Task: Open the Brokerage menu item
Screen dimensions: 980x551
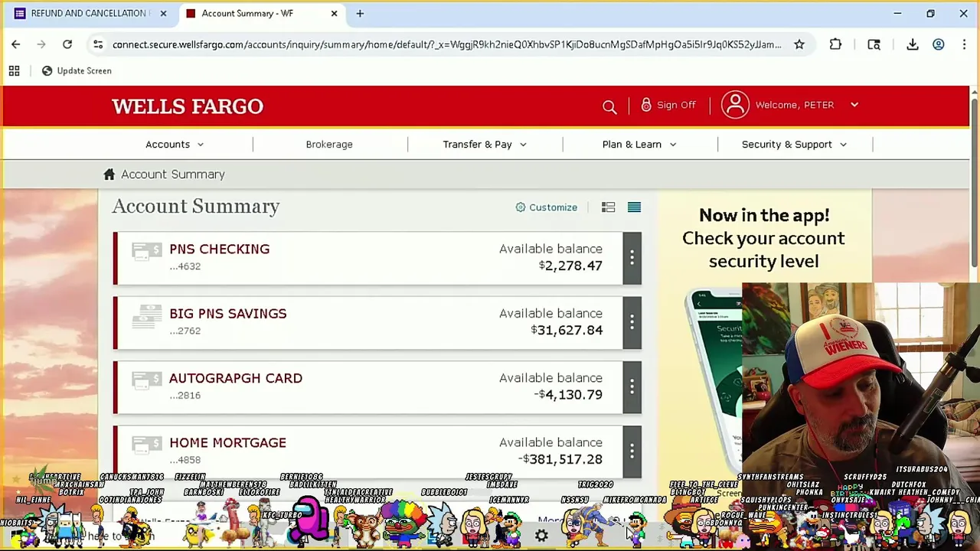Action: [x=329, y=144]
